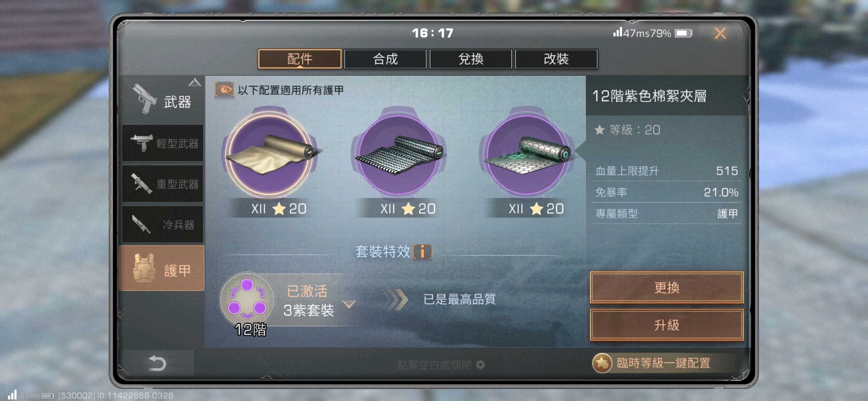Click the 更換 button
Image resolution: width=868 pixels, height=401 pixels.
click(x=667, y=288)
